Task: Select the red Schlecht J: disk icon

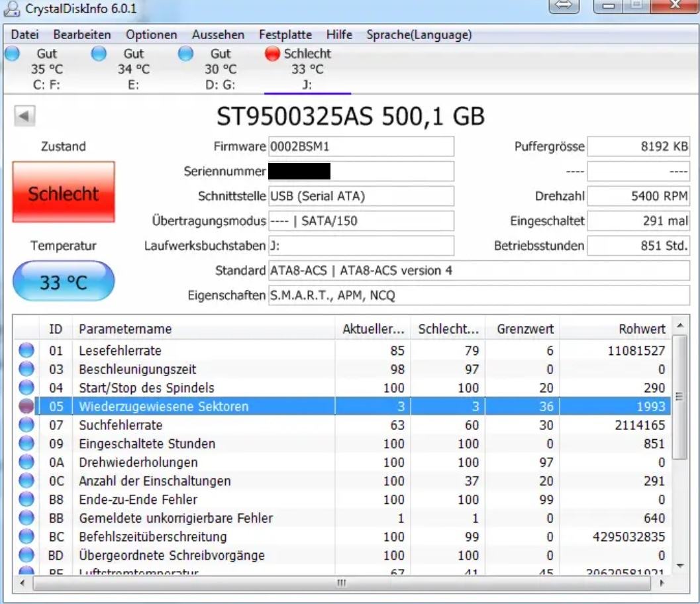Action: click(272, 54)
